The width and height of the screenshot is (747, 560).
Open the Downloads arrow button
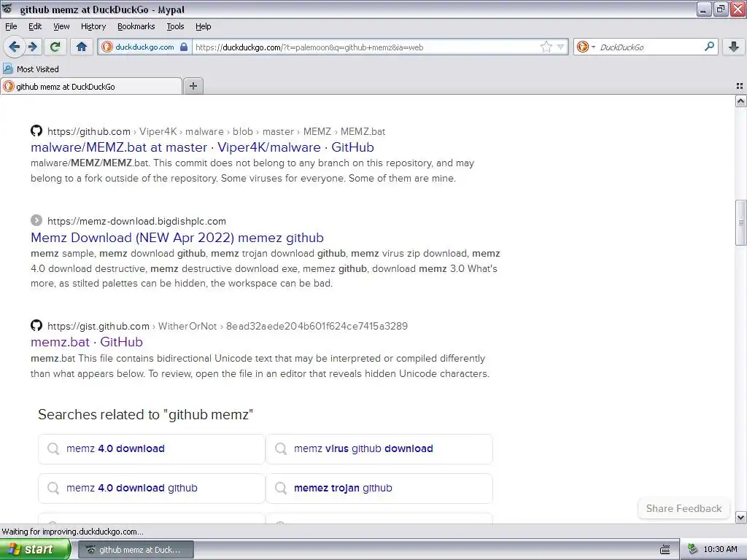click(734, 47)
